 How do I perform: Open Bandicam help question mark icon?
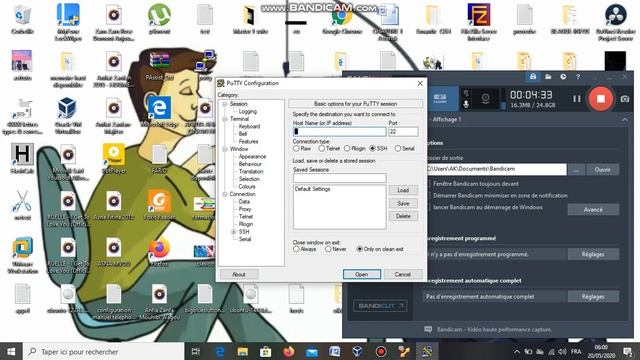[x=578, y=77]
